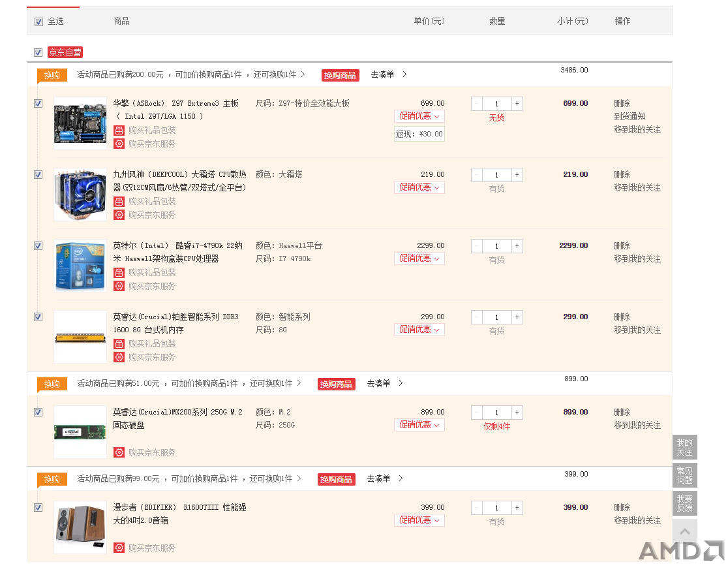728x564 pixels.
Task: Toggle the 京东自营 store checkbox
Action: (x=38, y=52)
